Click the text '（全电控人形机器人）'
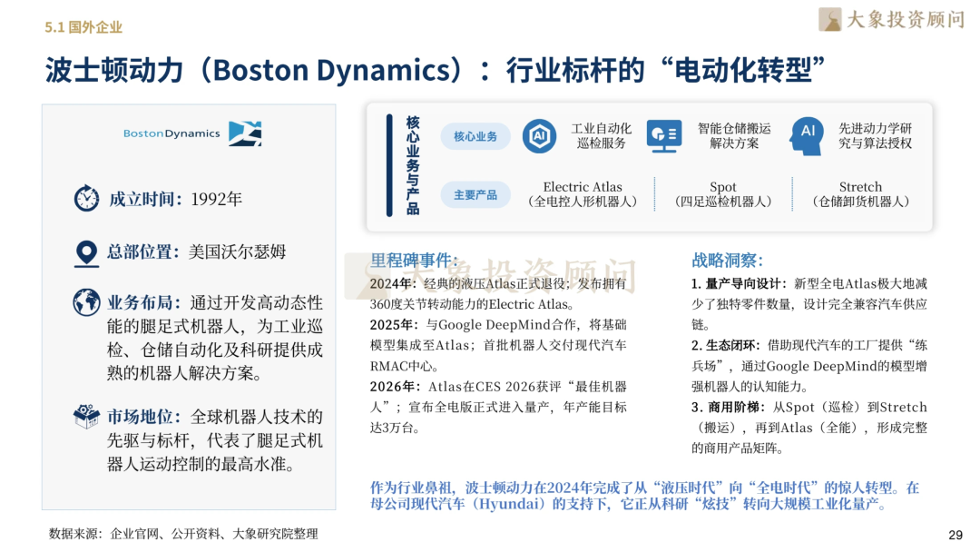The image size is (980, 552). point(583,202)
